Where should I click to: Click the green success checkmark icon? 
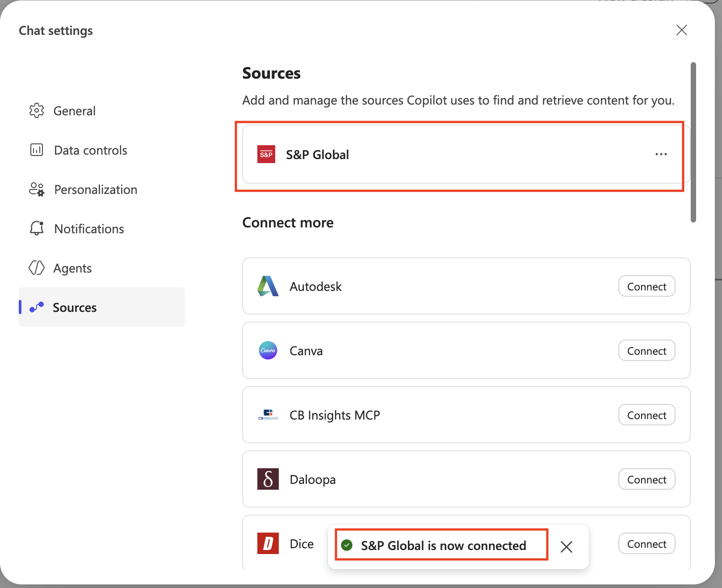coord(347,545)
